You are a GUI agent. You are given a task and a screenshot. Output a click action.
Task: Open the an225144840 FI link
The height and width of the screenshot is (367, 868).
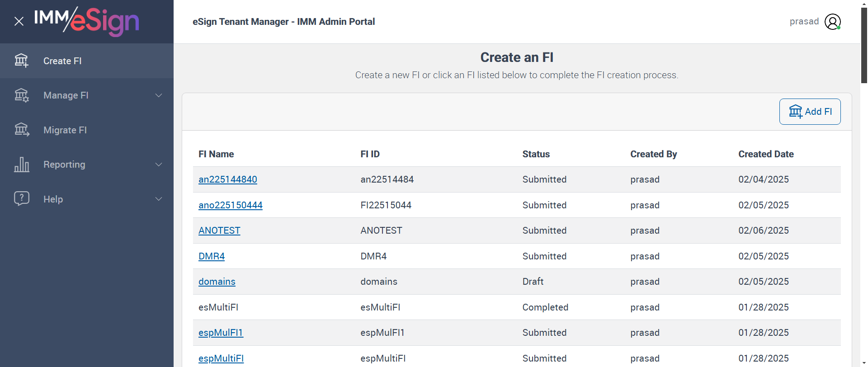point(227,179)
